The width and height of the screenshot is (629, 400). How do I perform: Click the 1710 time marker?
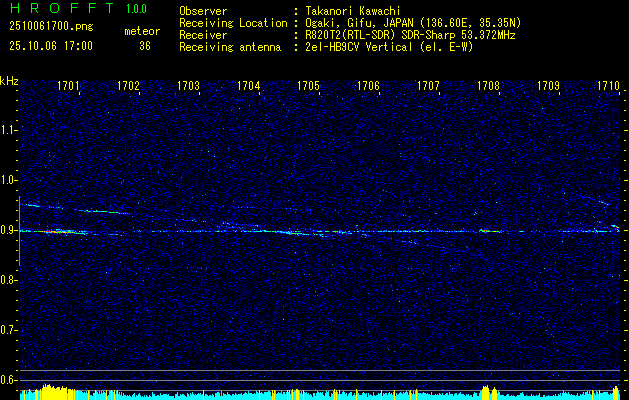point(609,85)
